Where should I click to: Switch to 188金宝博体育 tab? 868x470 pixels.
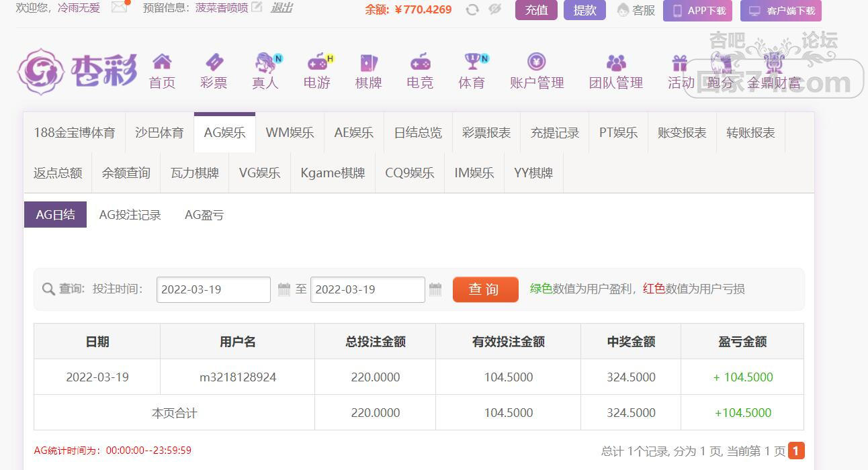75,133
